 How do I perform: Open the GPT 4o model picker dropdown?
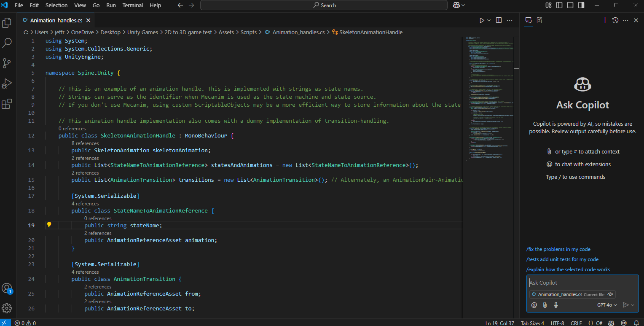pyautogui.click(x=607, y=305)
